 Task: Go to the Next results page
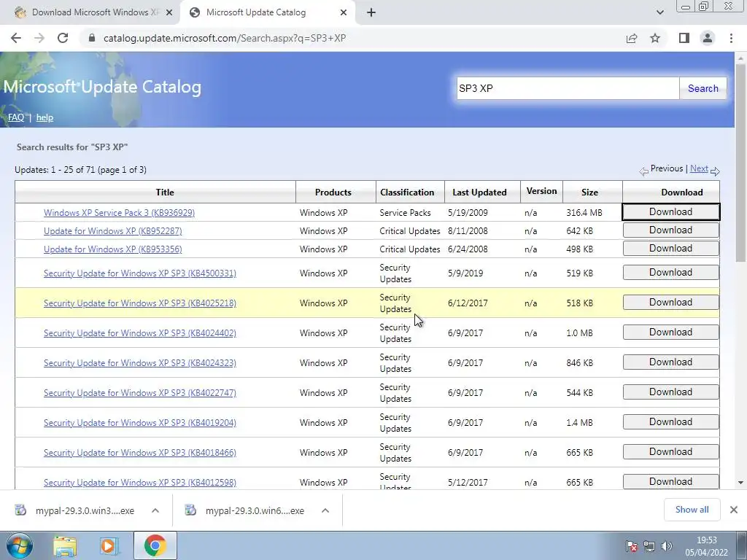[x=699, y=168]
